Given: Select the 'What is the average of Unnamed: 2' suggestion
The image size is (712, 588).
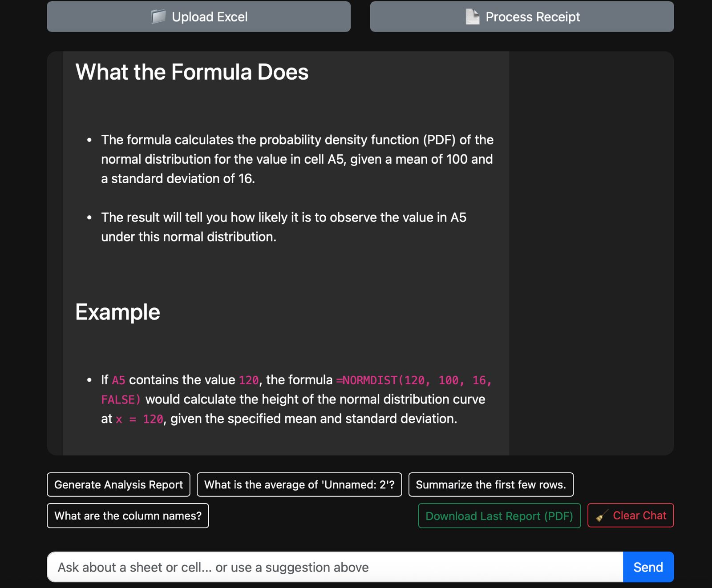Looking at the screenshot, I should pyautogui.click(x=299, y=484).
